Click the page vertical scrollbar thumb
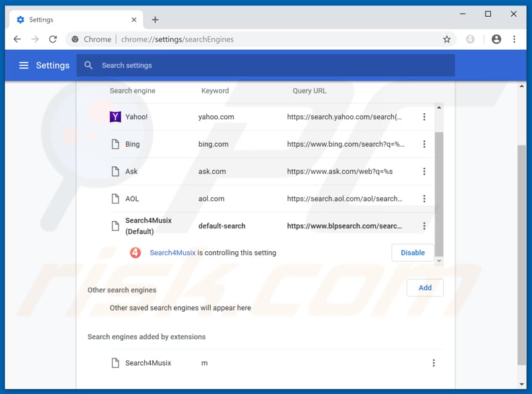 521,255
